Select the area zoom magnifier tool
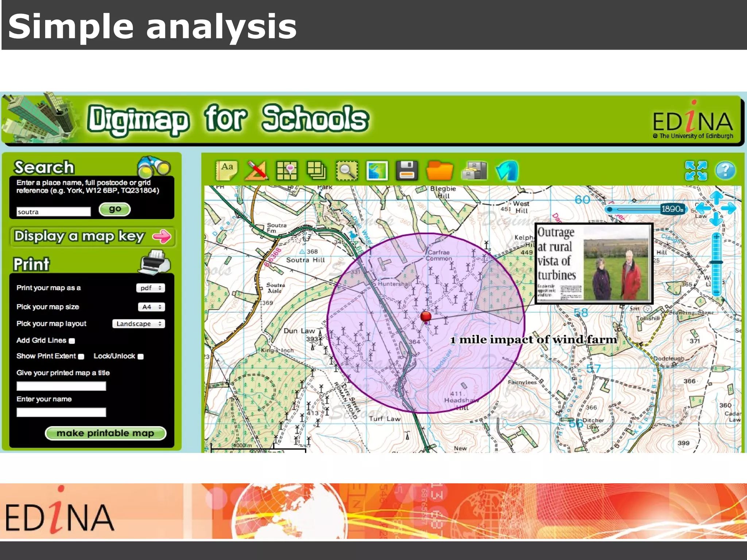 point(347,171)
